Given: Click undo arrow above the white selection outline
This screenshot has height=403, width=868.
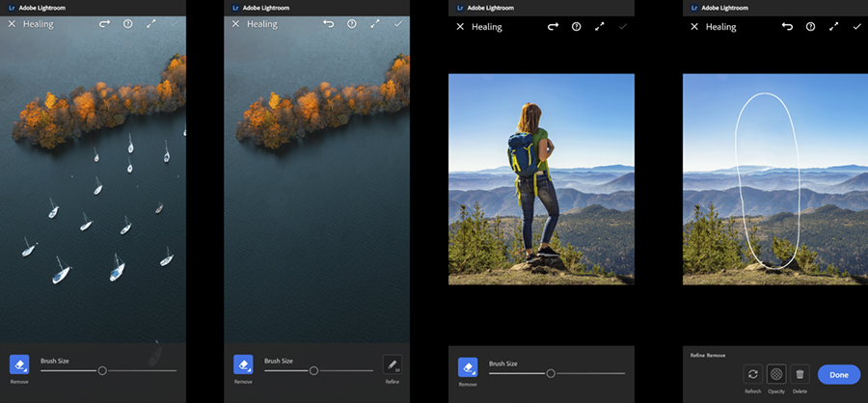Looking at the screenshot, I should 786,27.
